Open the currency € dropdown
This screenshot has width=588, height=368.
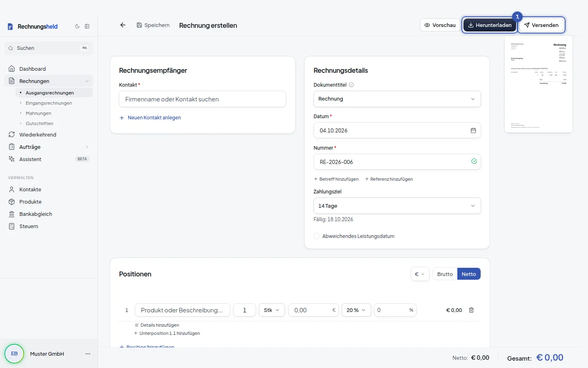[x=420, y=274]
